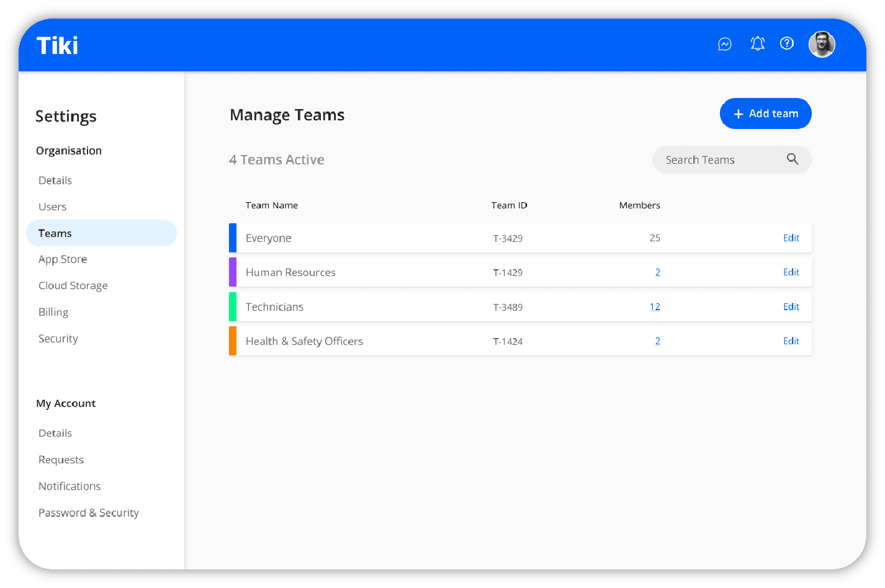Viewport: 885px width, 588px height.
Task: Edit the Human Resources team
Action: point(791,272)
